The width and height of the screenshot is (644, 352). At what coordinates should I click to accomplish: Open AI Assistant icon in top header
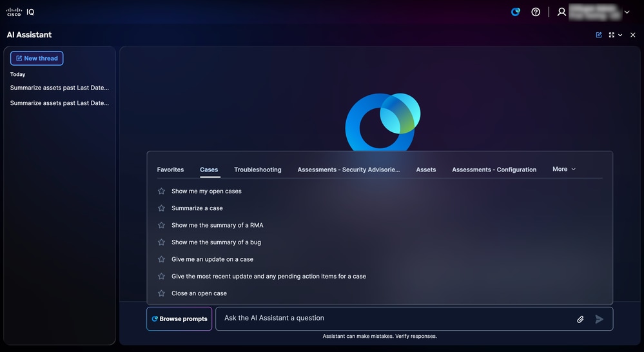[516, 12]
